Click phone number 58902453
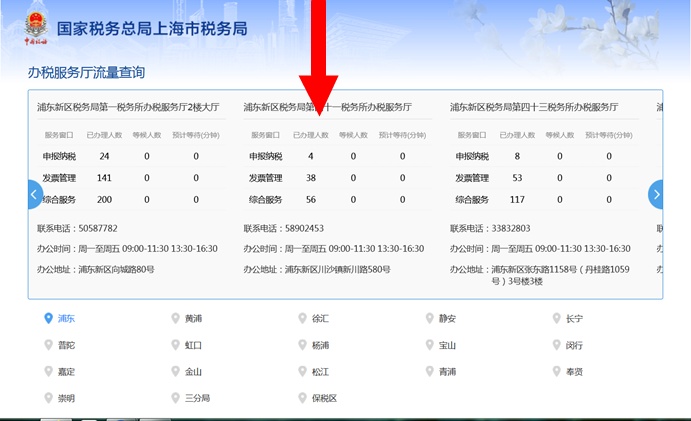The height and width of the screenshot is (421, 691). (x=304, y=228)
